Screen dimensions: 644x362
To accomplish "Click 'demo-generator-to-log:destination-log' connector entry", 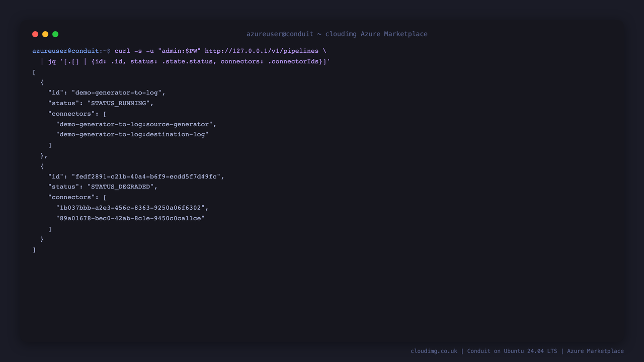I will (132, 134).
